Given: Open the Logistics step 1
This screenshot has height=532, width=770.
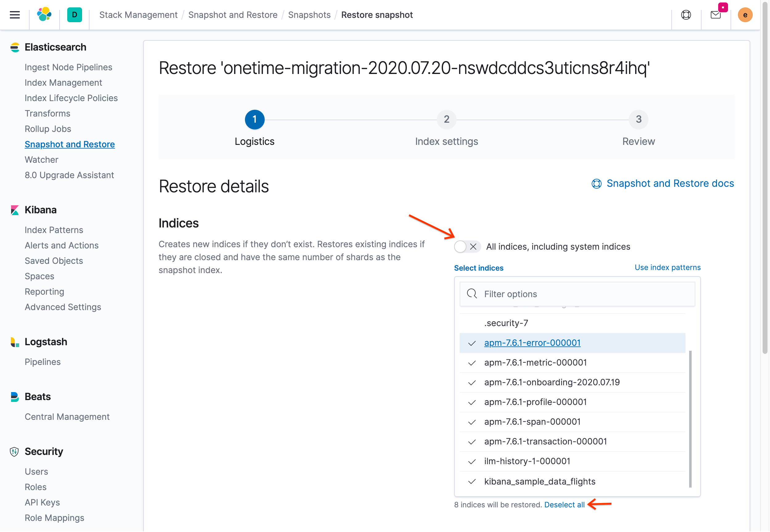Looking at the screenshot, I should click(x=254, y=119).
